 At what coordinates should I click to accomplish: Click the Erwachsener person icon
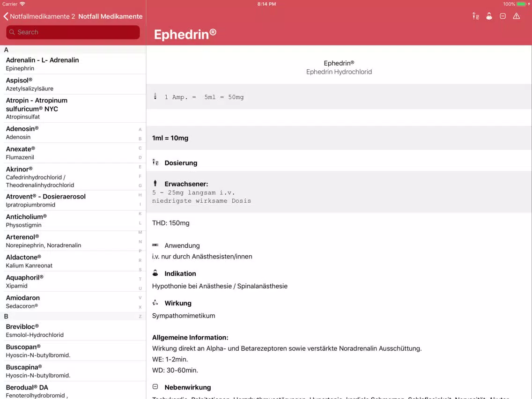tap(155, 183)
